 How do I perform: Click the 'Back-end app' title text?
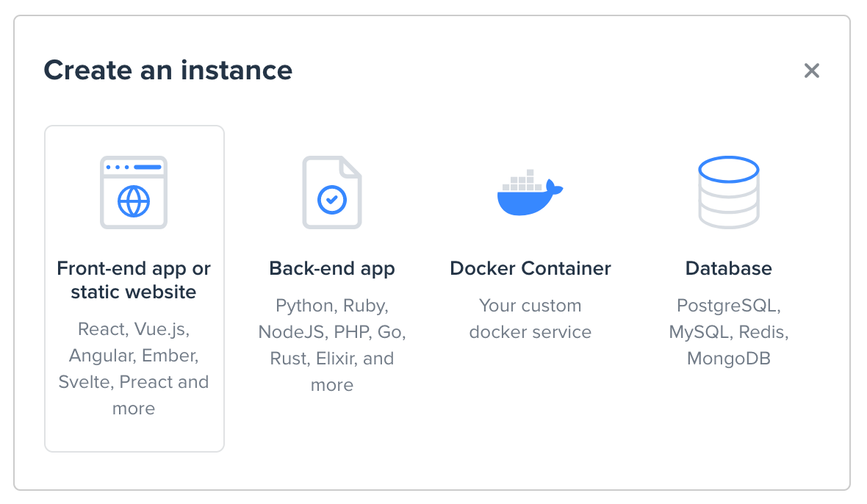(332, 268)
